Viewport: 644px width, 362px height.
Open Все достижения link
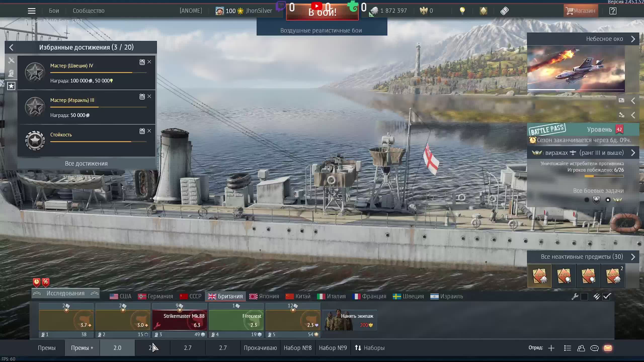(86, 163)
